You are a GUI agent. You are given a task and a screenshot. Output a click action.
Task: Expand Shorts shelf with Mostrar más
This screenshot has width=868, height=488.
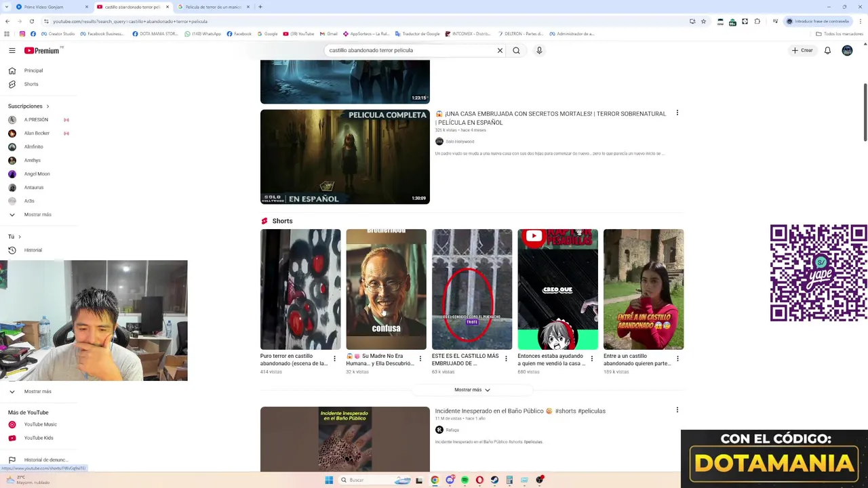[x=472, y=390]
